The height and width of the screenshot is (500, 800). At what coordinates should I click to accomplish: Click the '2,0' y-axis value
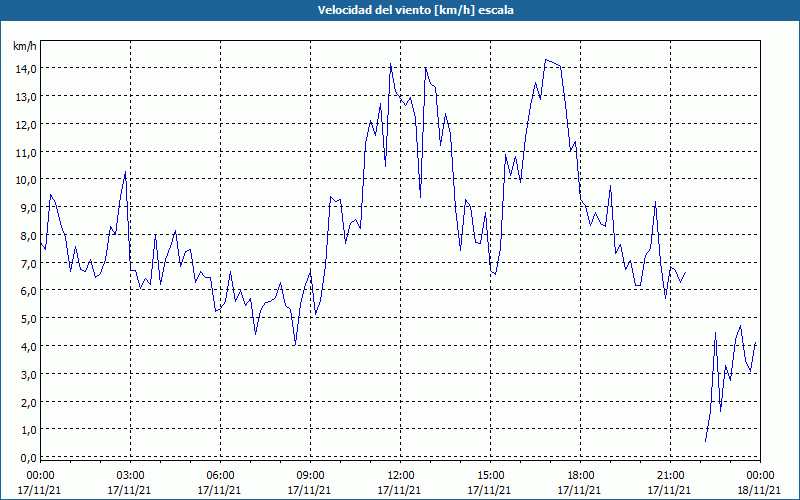pos(27,402)
